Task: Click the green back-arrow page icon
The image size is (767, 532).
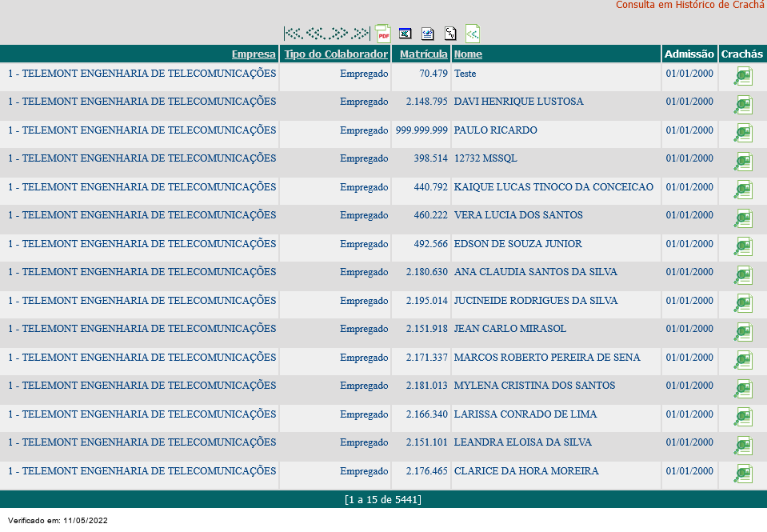Action: click(473, 34)
